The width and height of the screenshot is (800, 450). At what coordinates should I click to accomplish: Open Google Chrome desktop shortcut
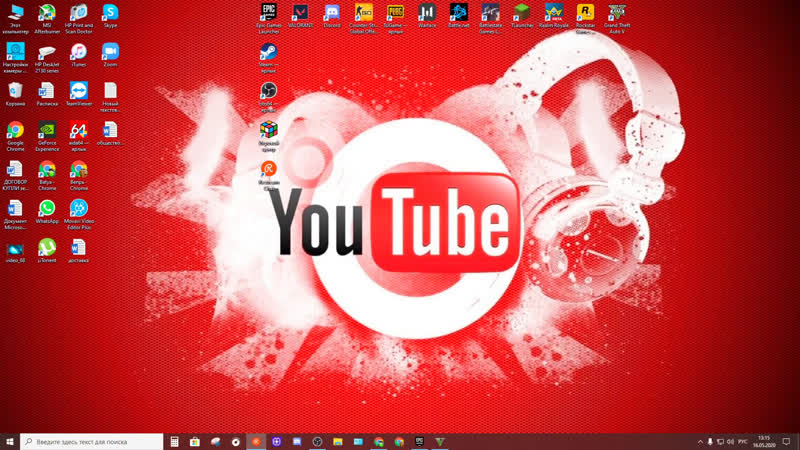(x=15, y=136)
